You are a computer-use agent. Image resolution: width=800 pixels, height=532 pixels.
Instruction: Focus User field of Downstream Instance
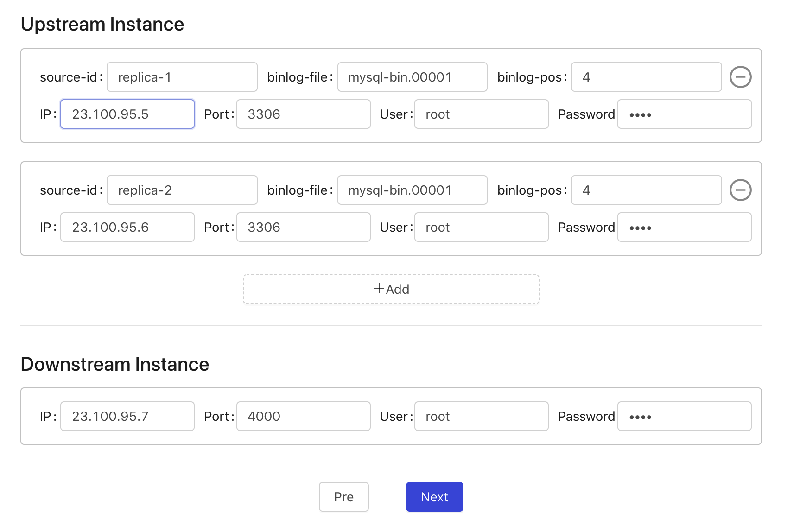[482, 416]
